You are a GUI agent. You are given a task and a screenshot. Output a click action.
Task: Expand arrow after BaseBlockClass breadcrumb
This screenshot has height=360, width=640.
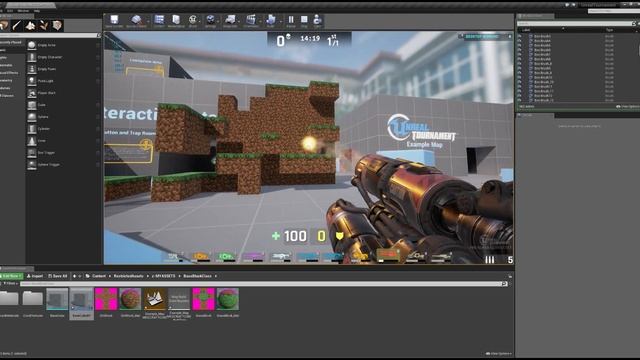(x=216, y=276)
